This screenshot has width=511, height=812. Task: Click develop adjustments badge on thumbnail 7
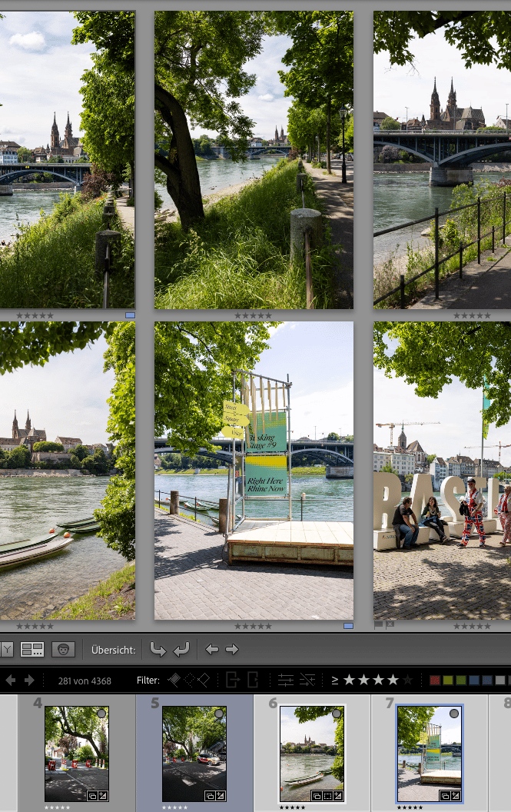(456, 795)
